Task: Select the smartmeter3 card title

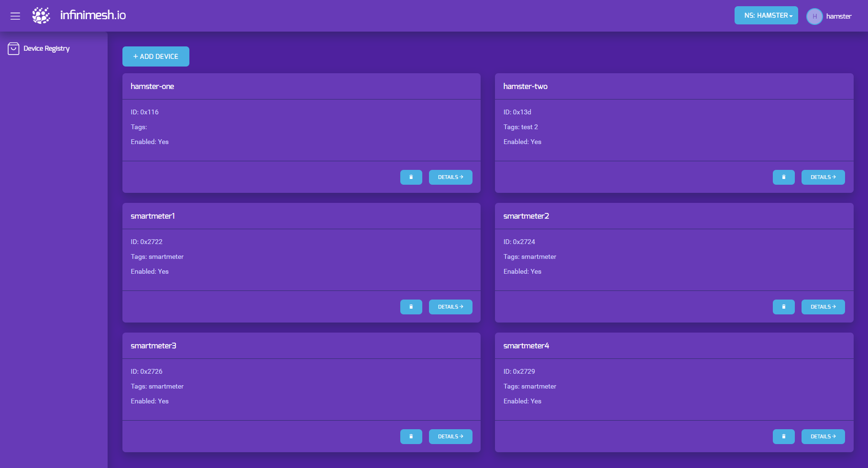Action: [x=154, y=345]
